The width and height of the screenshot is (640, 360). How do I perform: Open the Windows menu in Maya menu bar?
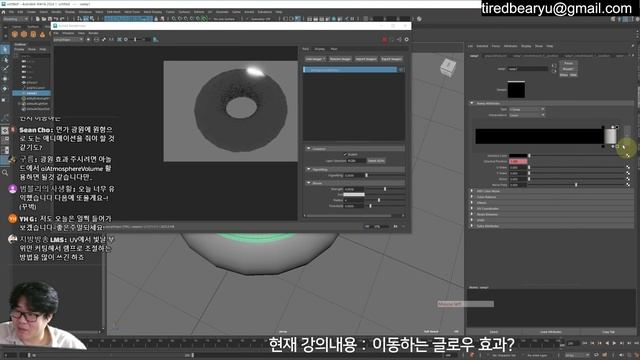click(x=85, y=12)
